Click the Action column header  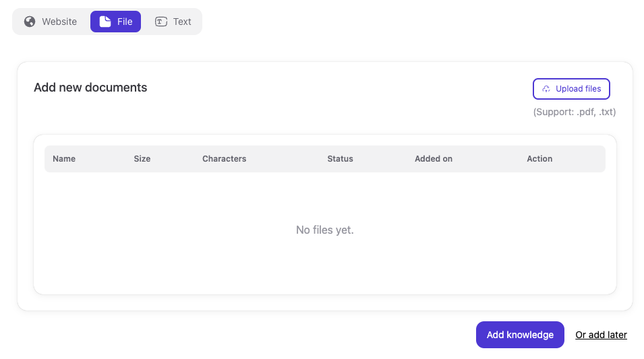coord(539,159)
